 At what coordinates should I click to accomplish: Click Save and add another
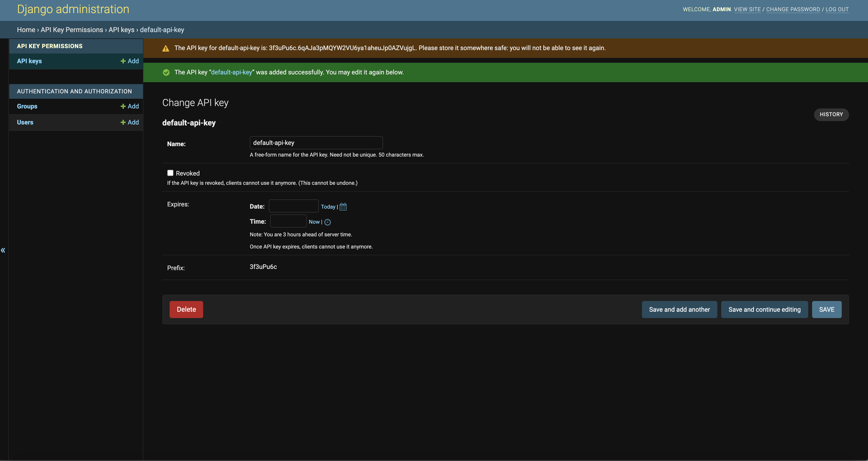pos(679,310)
